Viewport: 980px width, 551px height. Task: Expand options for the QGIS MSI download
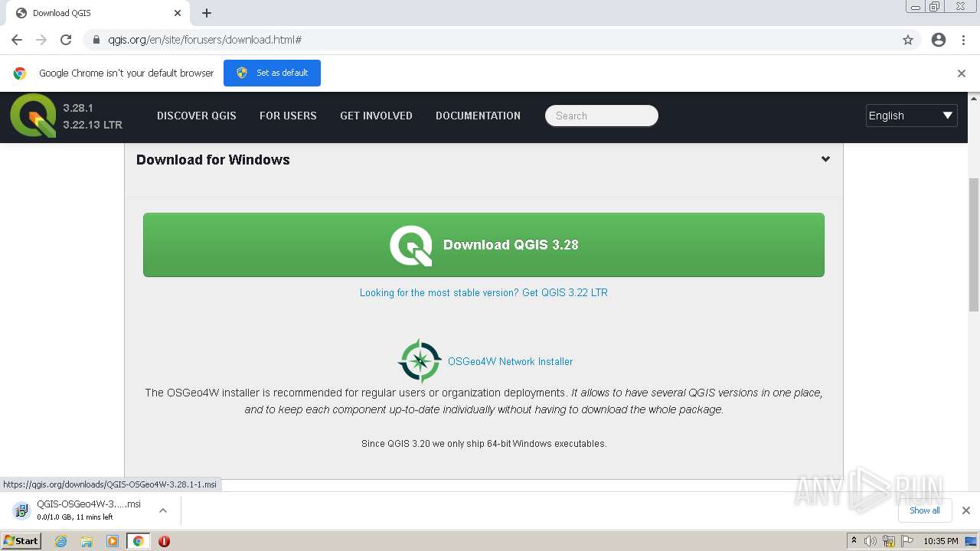point(163,510)
